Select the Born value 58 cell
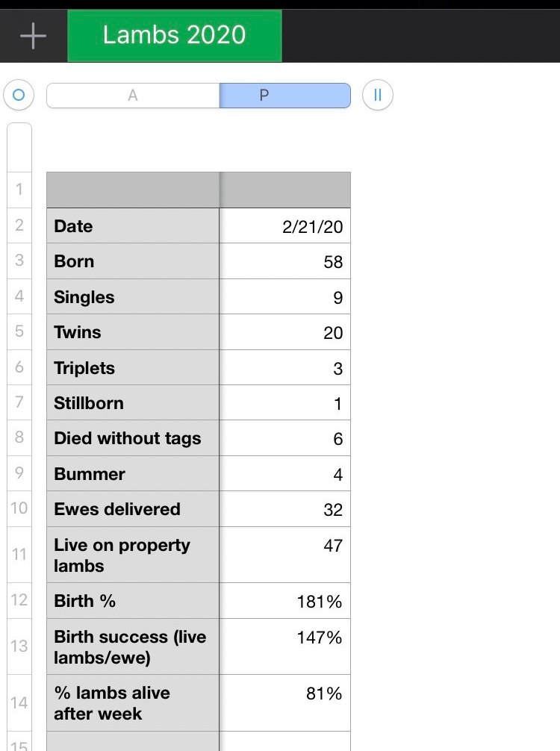The image size is (560, 751). [284, 261]
